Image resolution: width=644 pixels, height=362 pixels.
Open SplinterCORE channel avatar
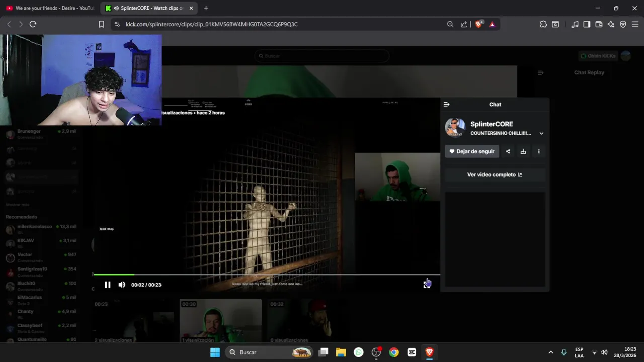coord(455,128)
